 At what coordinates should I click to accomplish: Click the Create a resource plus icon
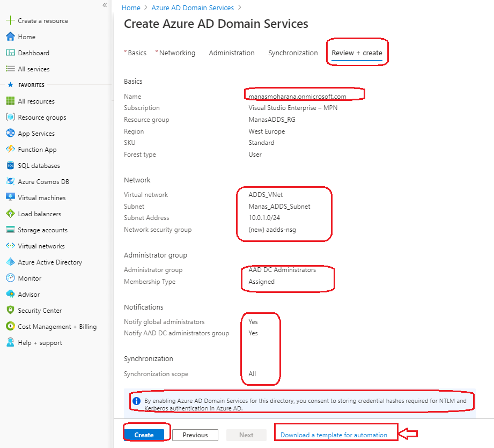point(10,21)
